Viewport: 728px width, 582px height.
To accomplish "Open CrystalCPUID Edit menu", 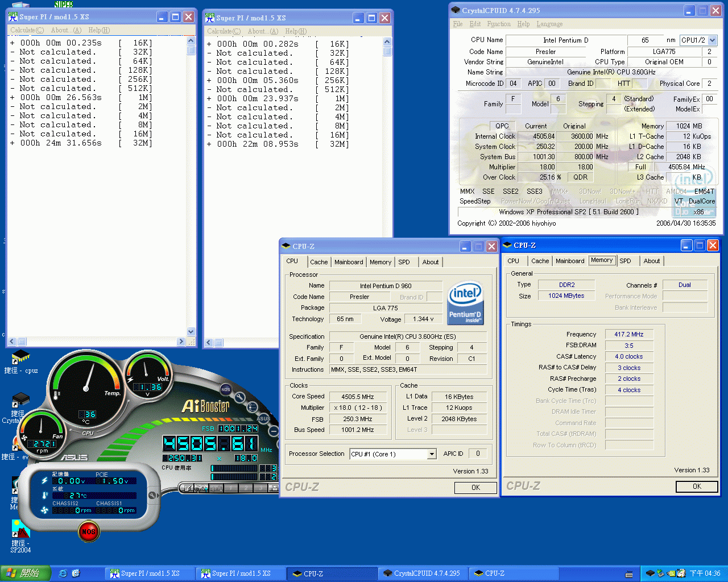I will (x=475, y=24).
